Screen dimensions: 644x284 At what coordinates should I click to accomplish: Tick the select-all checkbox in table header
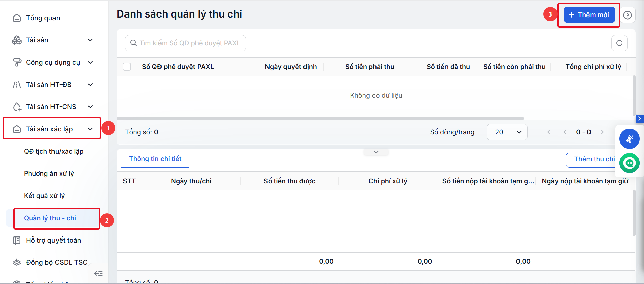pyautogui.click(x=127, y=67)
